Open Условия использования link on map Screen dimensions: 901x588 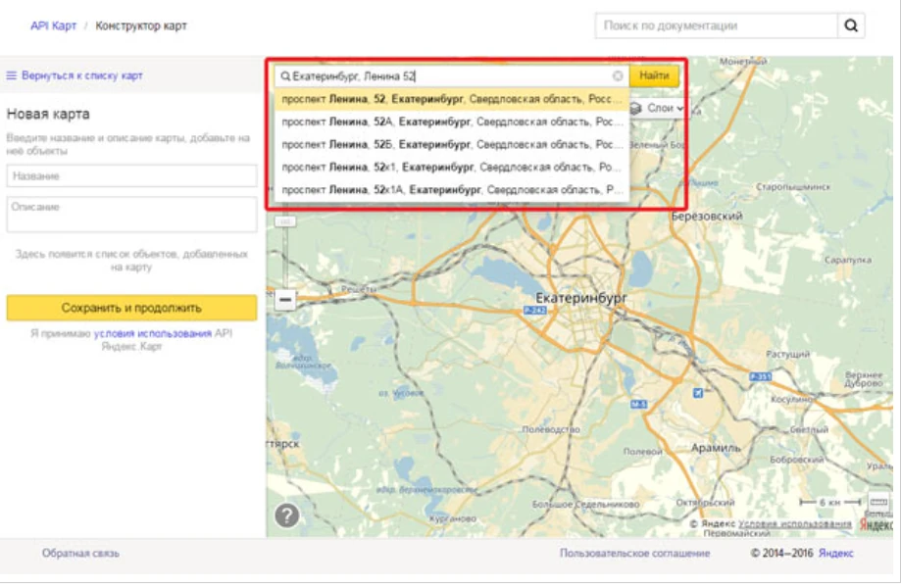[795, 523]
